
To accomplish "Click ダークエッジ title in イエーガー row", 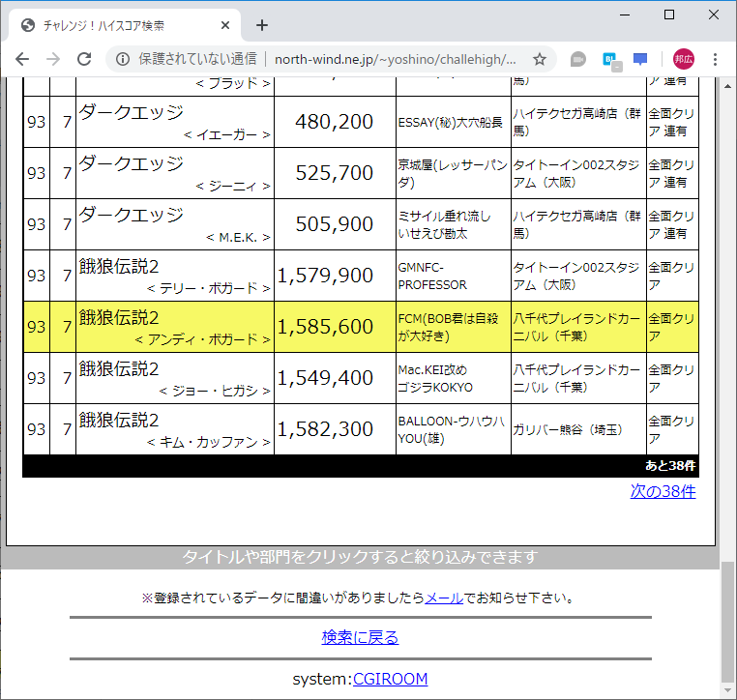I will click(x=131, y=113).
